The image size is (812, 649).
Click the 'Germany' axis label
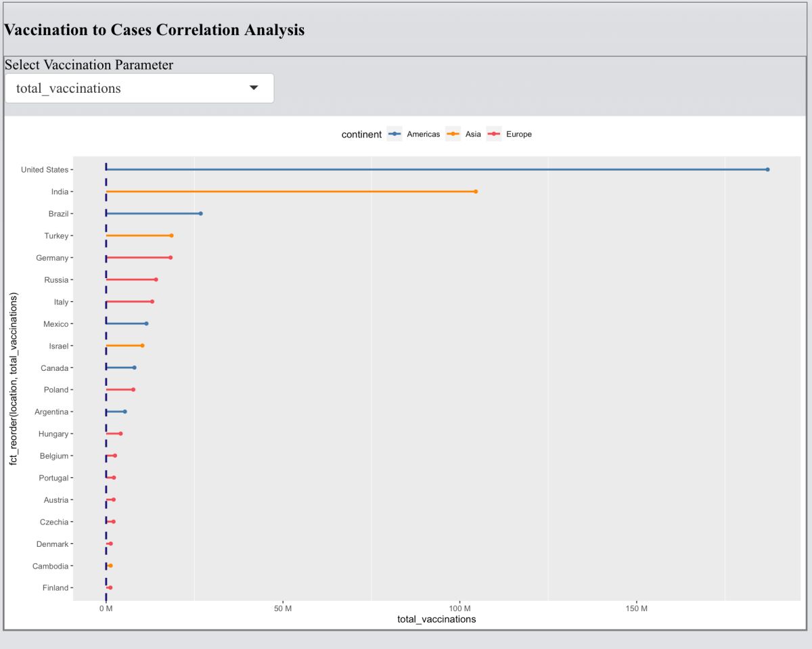(x=52, y=258)
